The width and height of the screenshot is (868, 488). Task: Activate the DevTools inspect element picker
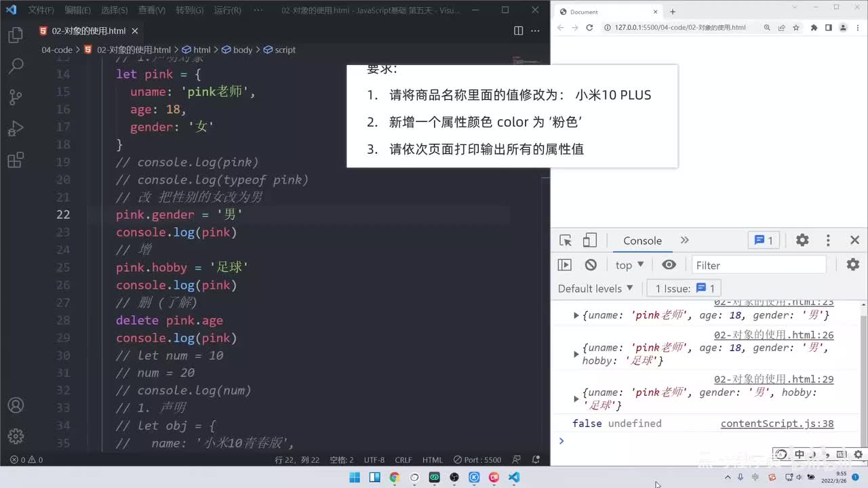coord(566,241)
